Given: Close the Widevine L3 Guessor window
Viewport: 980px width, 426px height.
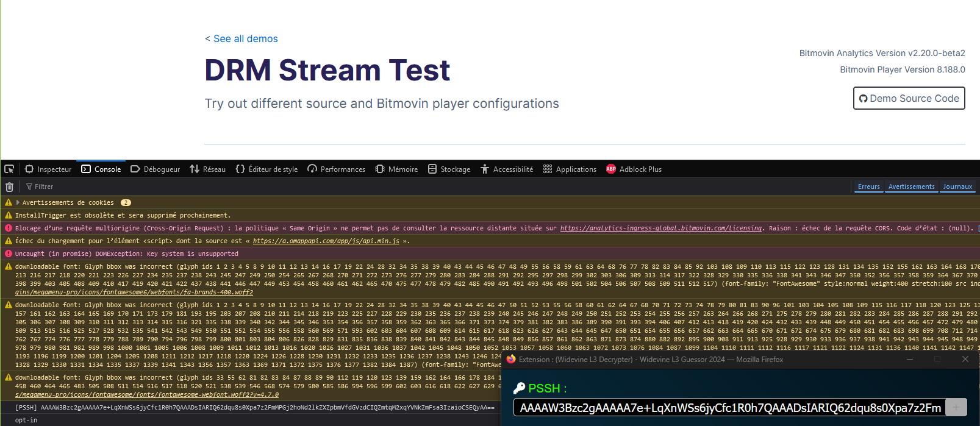Looking at the screenshot, I should click(x=965, y=359).
